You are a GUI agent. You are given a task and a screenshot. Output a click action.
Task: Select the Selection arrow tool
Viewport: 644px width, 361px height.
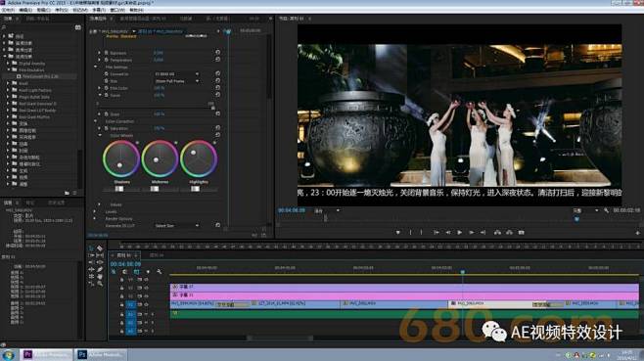91,248
